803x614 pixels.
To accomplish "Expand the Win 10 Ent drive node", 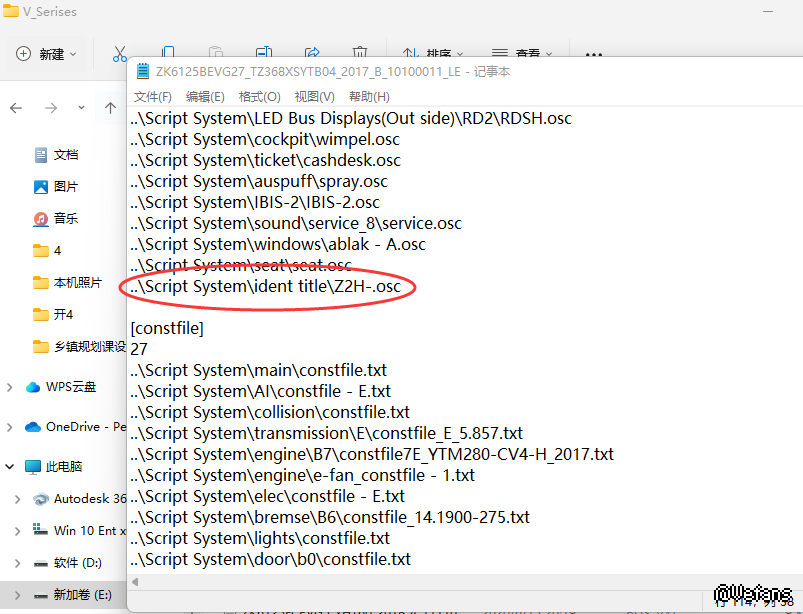I will tap(17, 531).
